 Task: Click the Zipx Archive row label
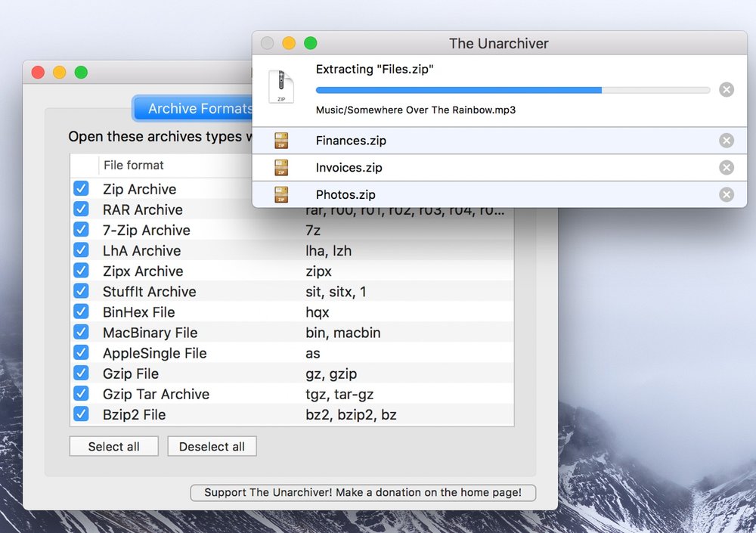(x=143, y=271)
